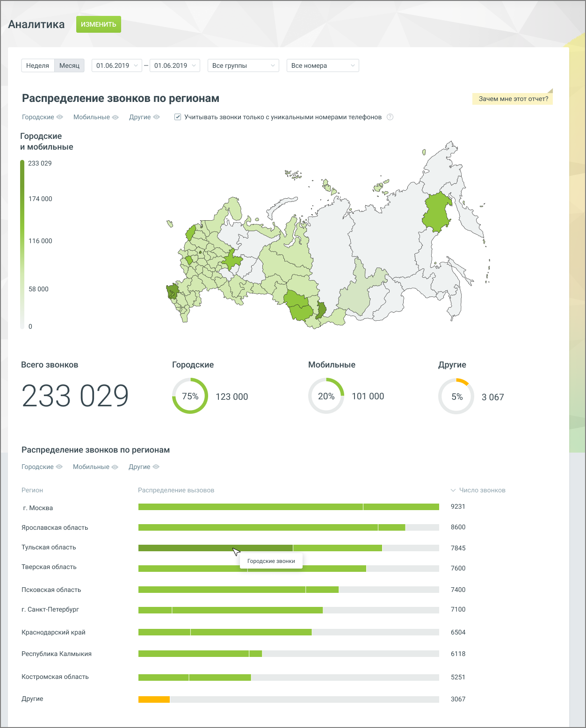Click dark green Тульская область bar segment
Screen dimensions: 586x728
[x=216, y=548]
